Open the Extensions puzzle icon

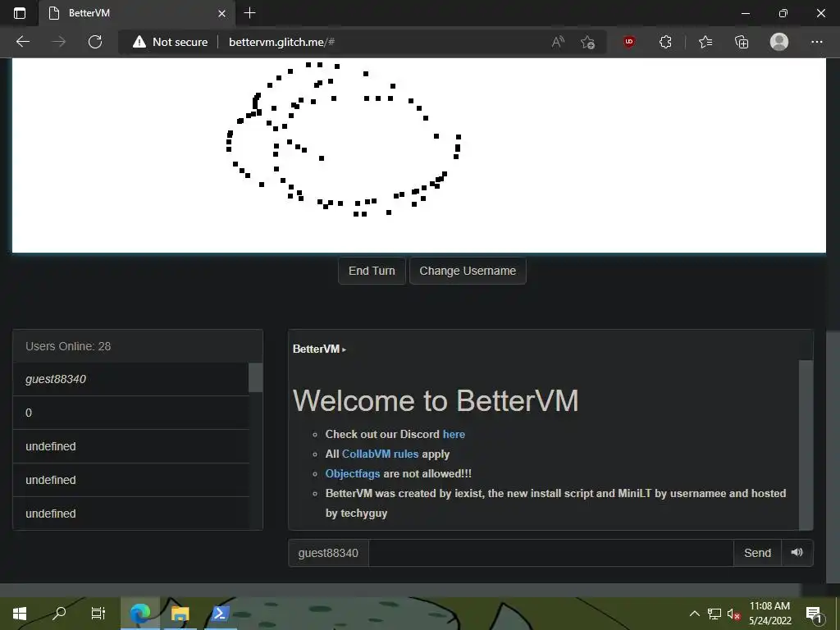(x=665, y=42)
